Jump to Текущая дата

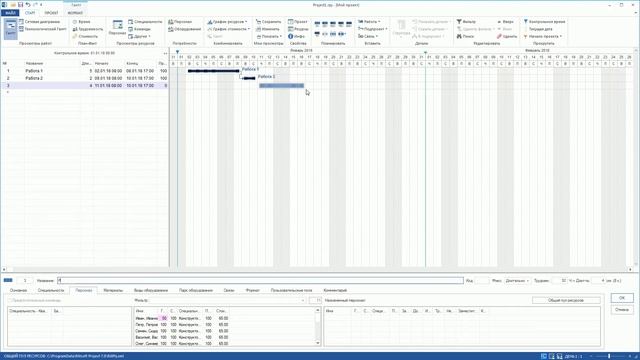click(x=538, y=29)
